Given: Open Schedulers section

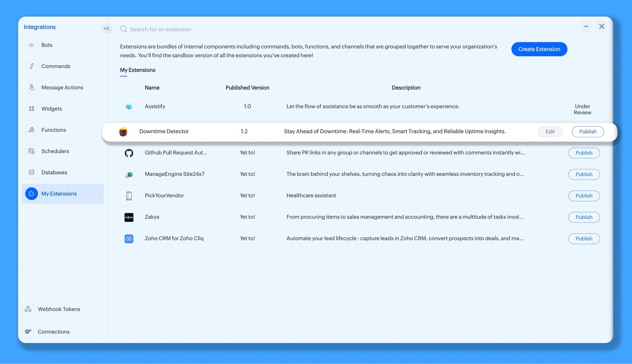Looking at the screenshot, I should click(55, 151).
